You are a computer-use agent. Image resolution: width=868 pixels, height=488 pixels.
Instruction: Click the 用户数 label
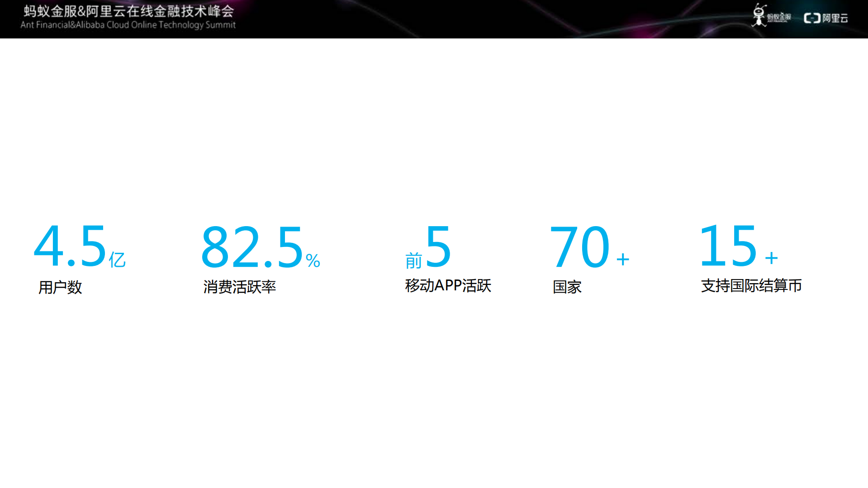point(60,287)
